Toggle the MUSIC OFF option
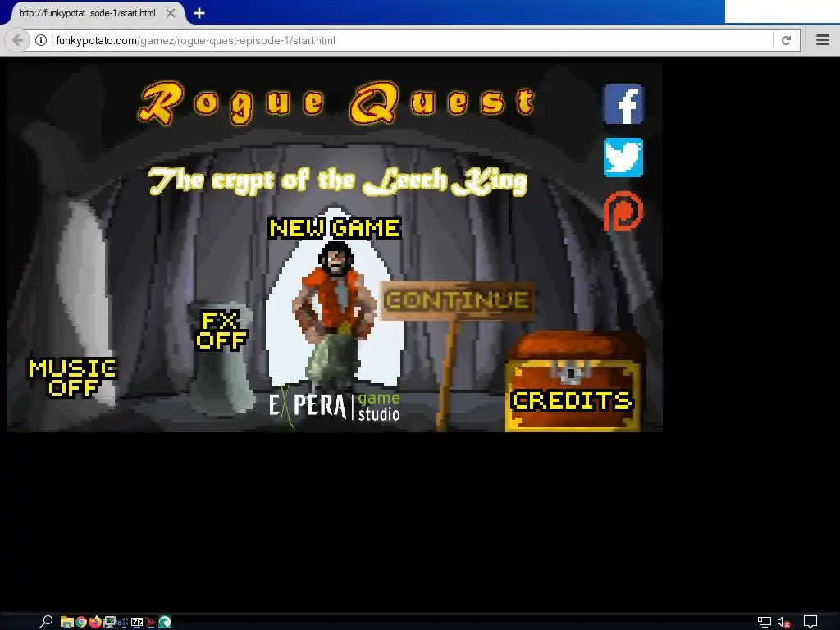The width and height of the screenshot is (840, 630). pyautogui.click(x=72, y=377)
